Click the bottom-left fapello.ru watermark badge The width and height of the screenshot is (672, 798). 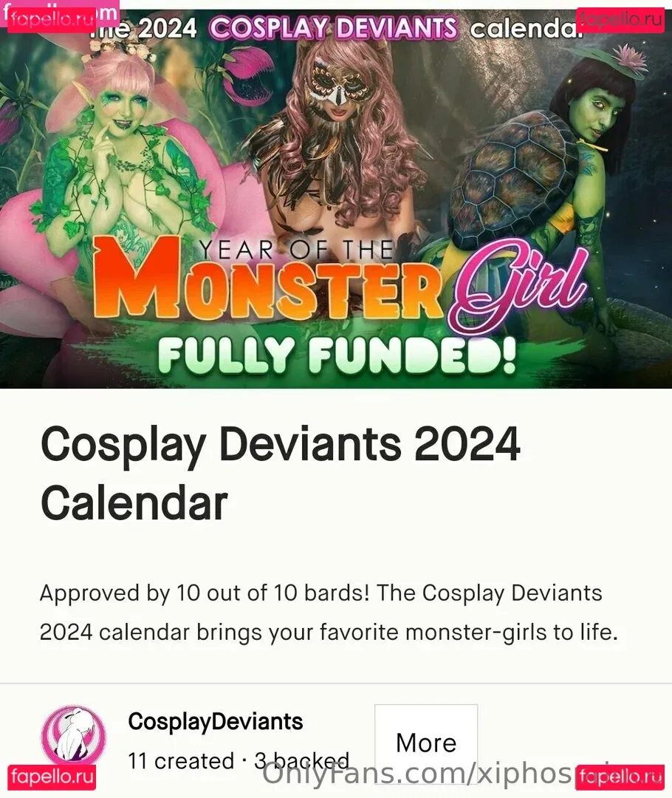point(52,777)
